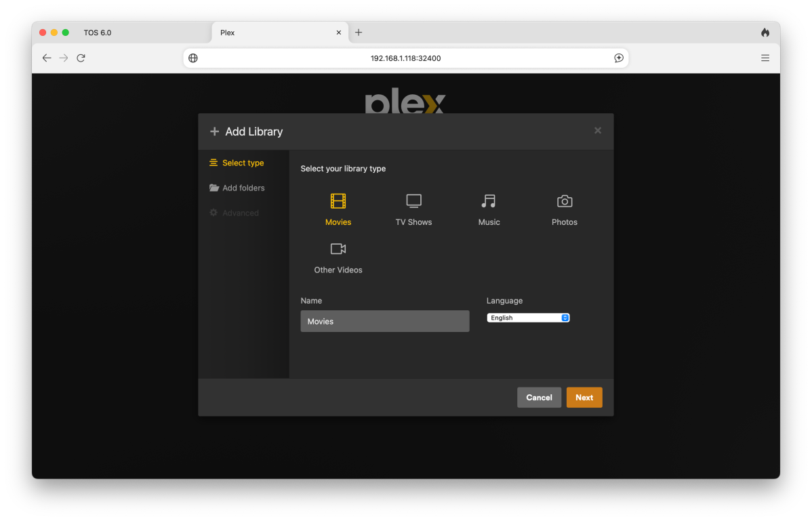Screen dimensions: 812x521
Task: Open the browser hamburger menu
Action: click(765, 58)
